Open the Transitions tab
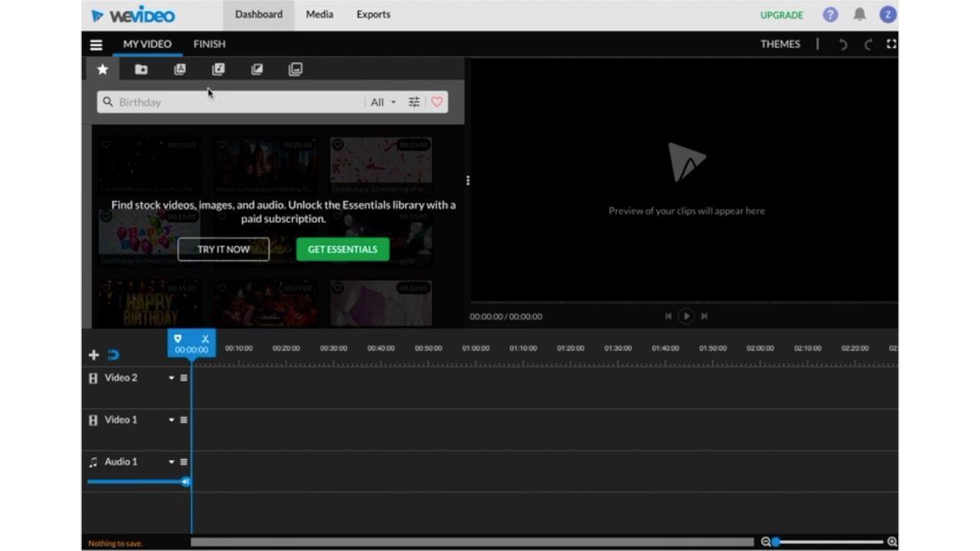980x551 pixels. (257, 70)
